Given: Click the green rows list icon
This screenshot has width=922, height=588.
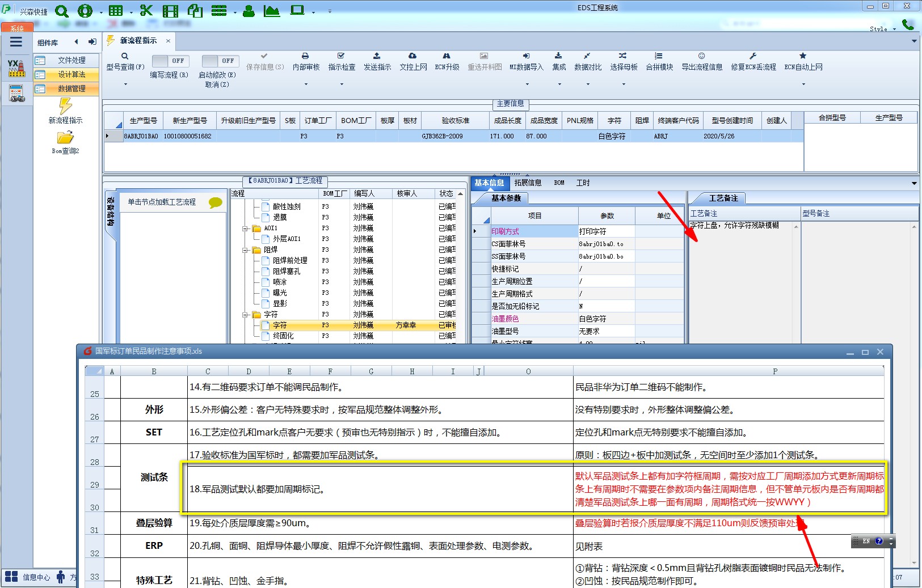Looking at the screenshot, I should (219, 11).
